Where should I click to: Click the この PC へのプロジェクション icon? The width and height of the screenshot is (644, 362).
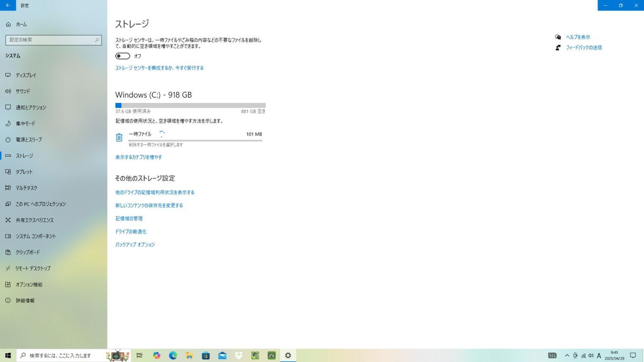click(x=8, y=204)
